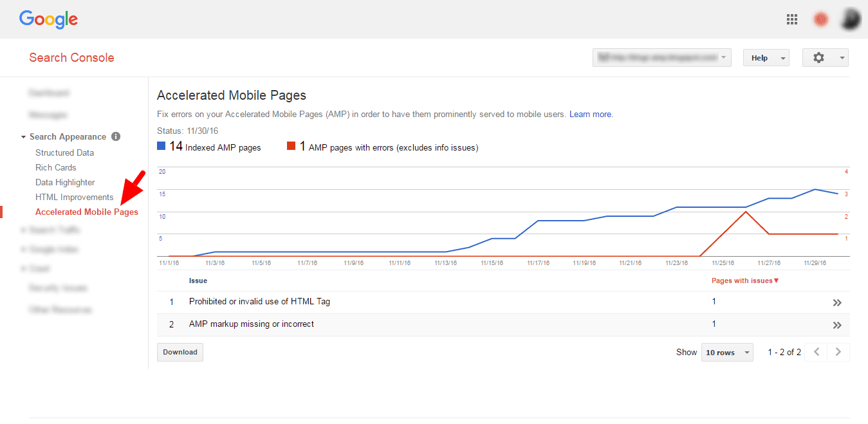868x424 pixels.
Task: Open the Help dropdown menu
Action: pos(766,58)
